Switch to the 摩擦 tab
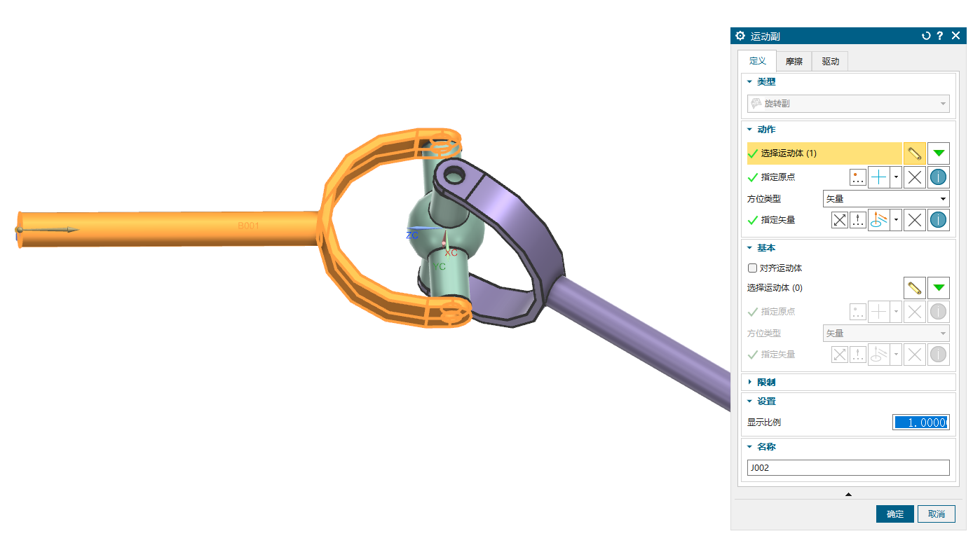The image size is (980, 536). pos(794,62)
